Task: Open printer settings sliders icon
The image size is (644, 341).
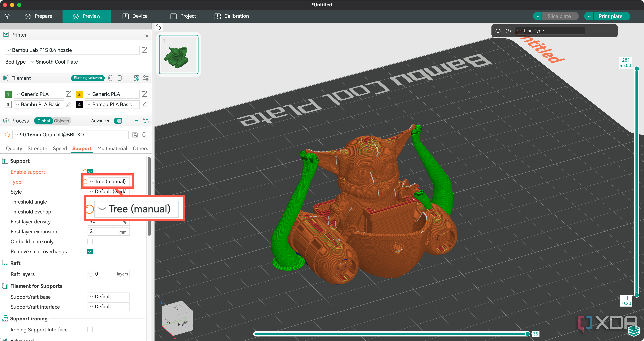Action: (x=146, y=35)
